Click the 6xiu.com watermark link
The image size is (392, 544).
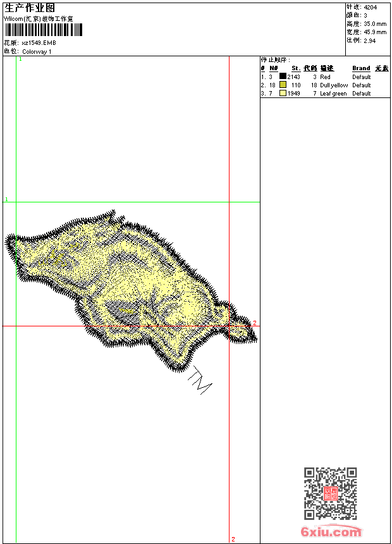tap(331, 532)
